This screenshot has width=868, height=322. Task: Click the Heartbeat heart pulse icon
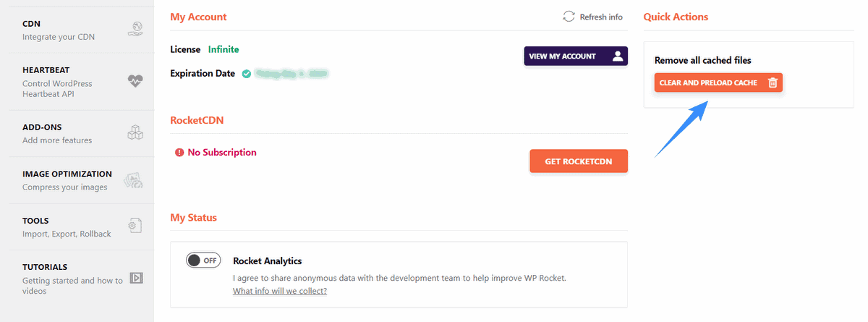click(135, 82)
